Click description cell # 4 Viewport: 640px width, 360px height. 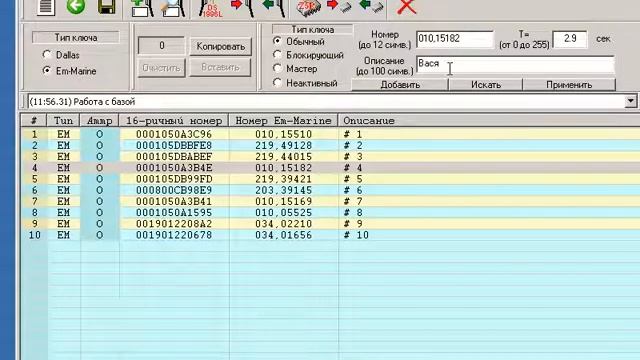[x=353, y=168]
